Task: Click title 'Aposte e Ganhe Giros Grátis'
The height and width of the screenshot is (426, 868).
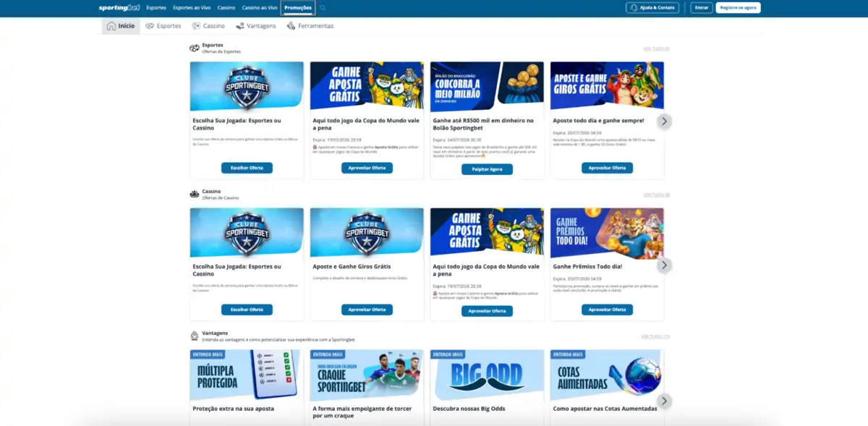Action: pos(350,266)
